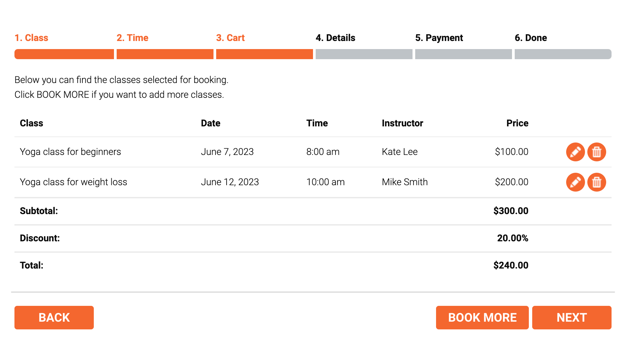The image size is (626, 364).
Task: Click the orange Class progress bar segment
Action: 64,54
